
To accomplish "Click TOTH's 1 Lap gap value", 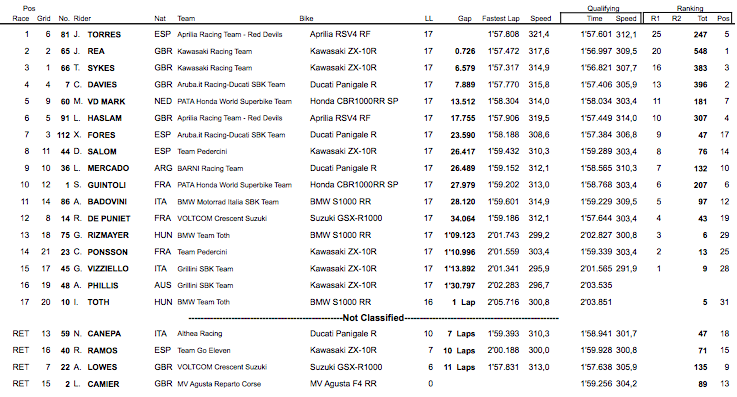I will click(x=463, y=303).
